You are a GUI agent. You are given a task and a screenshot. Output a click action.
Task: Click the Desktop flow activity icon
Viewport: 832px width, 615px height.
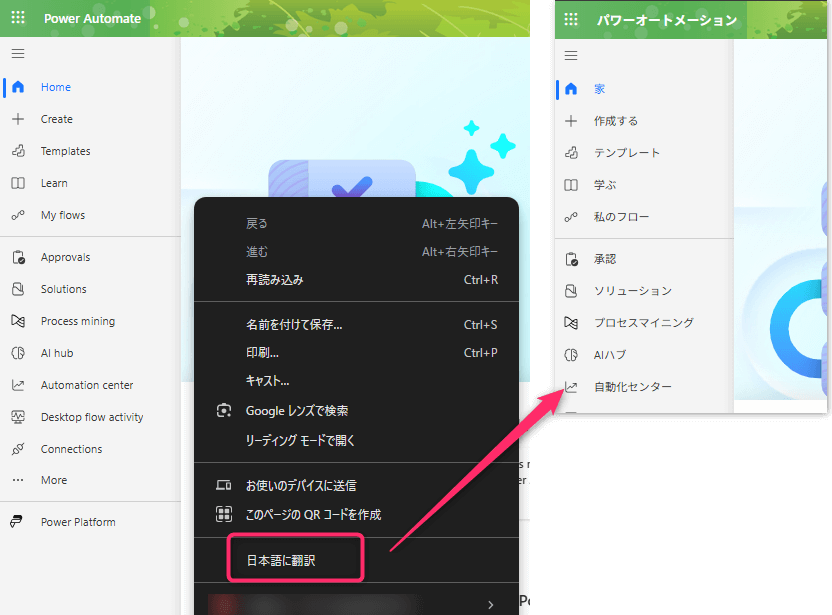pyautogui.click(x=18, y=417)
